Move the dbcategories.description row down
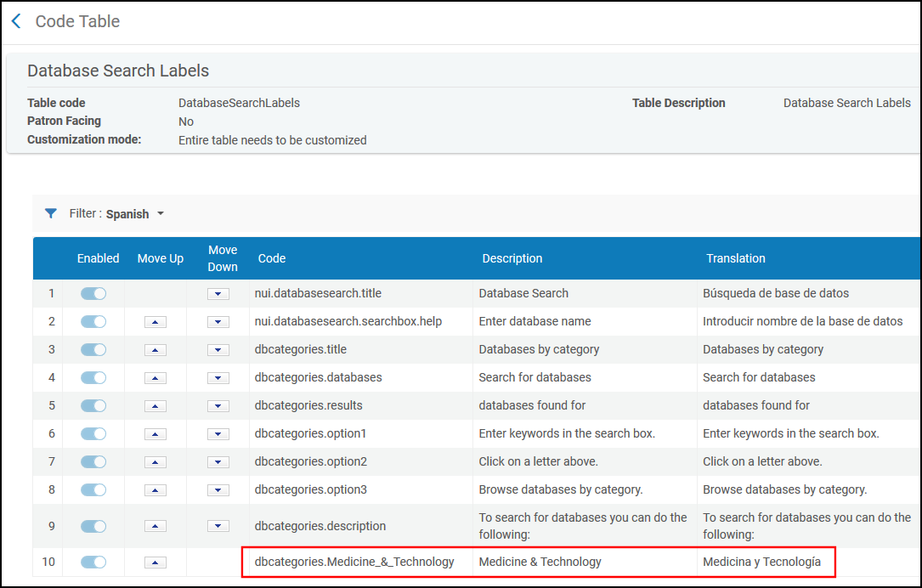922x588 pixels. [x=218, y=526]
